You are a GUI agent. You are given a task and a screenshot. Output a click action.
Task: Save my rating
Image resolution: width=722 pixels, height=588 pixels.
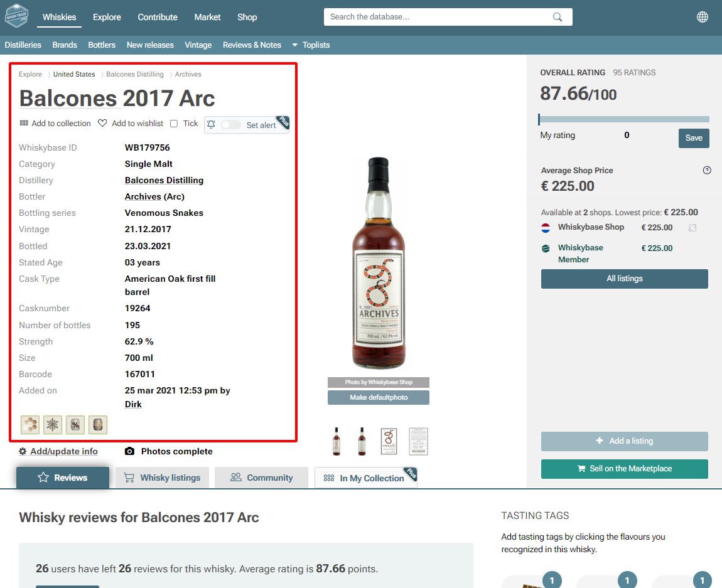[694, 138]
